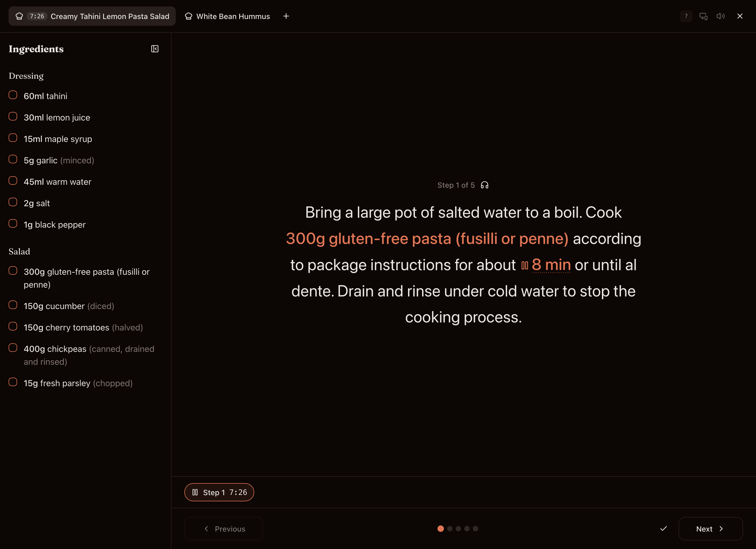Mark step complete with checkmark icon

coord(663,529)
